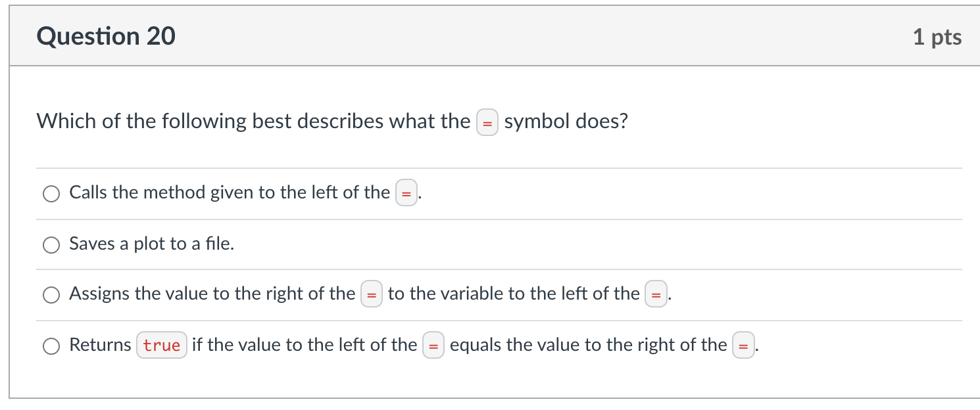Click the equals code badge in the question prompt

pyautogui.click(x=487, y=123)
